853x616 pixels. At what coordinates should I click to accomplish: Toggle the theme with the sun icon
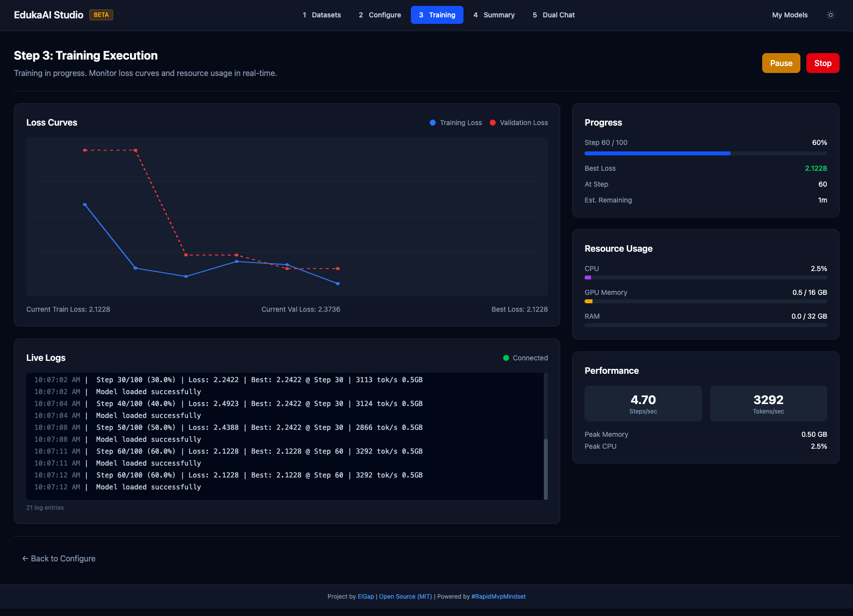click(x=831, y=15)
